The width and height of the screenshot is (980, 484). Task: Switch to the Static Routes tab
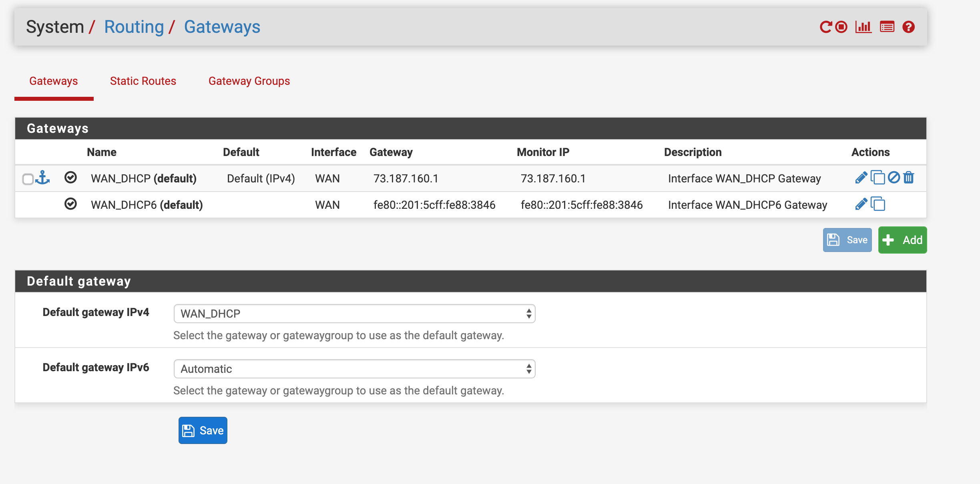143,81
